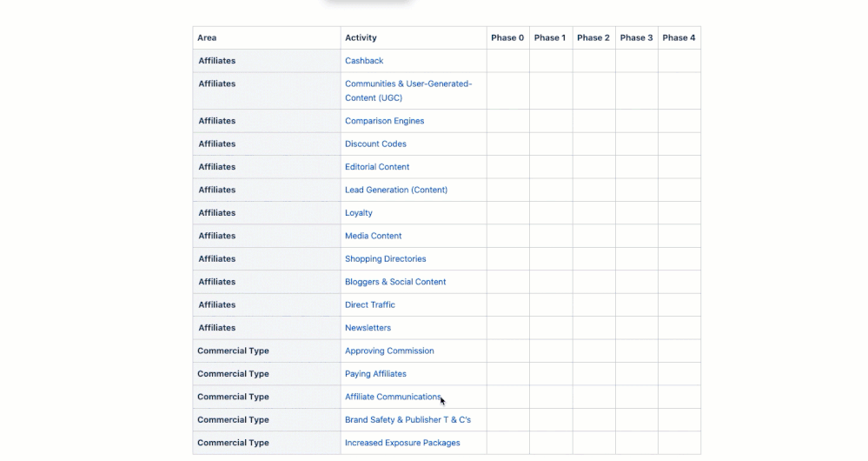
Task: Click the Phase 0 cell for Cashback
Action: [x=507, y=60]
